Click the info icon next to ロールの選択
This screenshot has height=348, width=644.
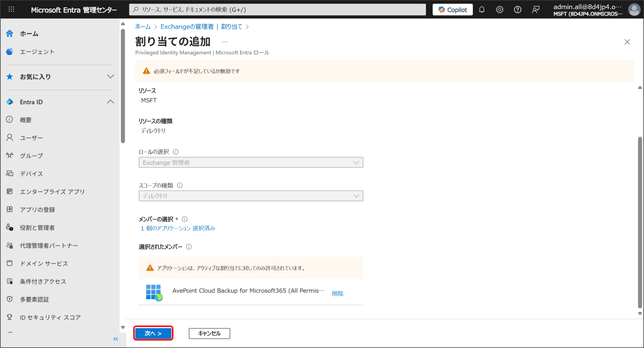click(x=176, y=152)
